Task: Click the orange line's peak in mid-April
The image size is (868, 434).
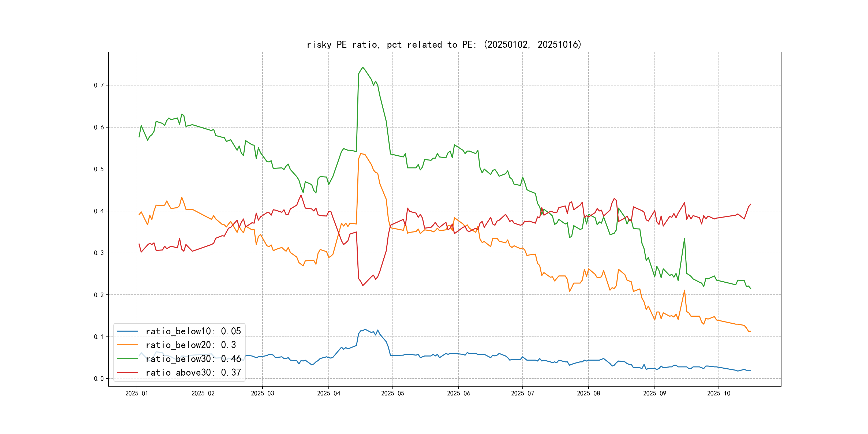Action: (361, 154)
